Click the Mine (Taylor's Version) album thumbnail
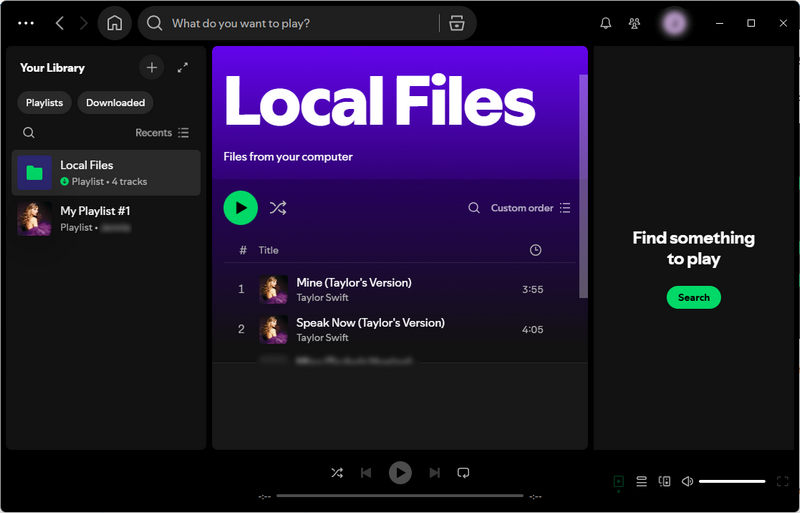The height and width of the screenshot is (513, 800). [273, 289]
